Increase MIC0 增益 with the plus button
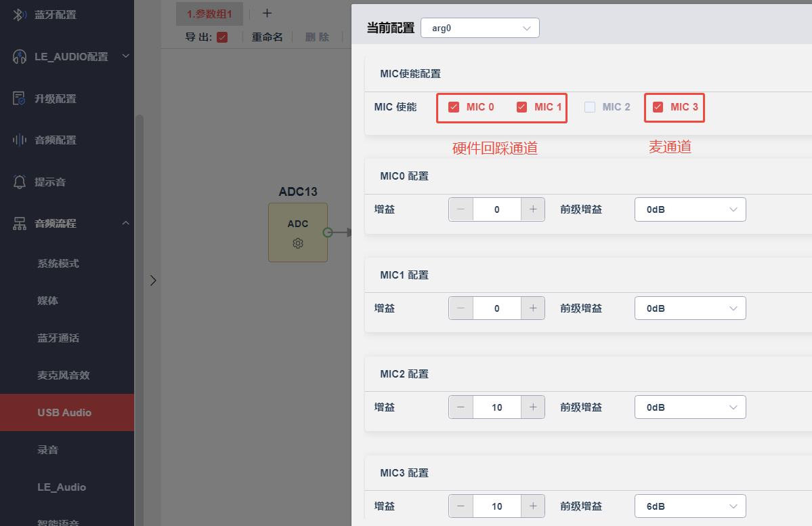The height and width of the screenshot is (526, 812). 533,209
